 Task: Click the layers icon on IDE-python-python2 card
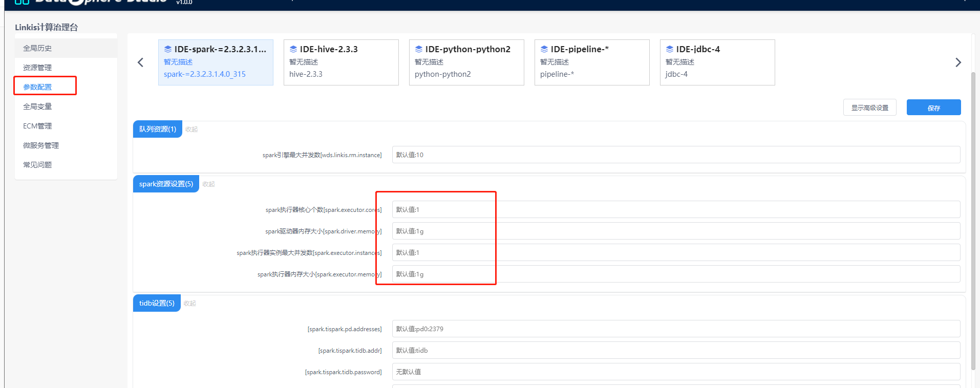(419, 49)
